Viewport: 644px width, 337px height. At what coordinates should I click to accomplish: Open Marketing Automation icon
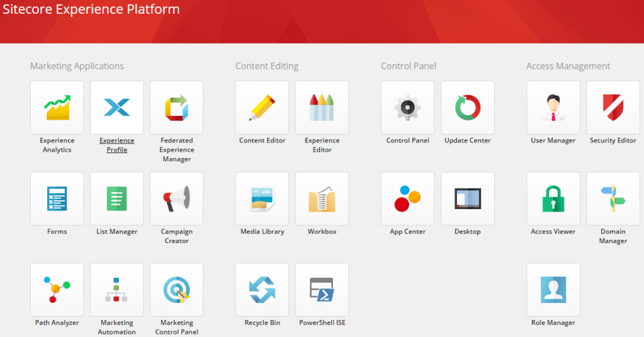(116, 290)
